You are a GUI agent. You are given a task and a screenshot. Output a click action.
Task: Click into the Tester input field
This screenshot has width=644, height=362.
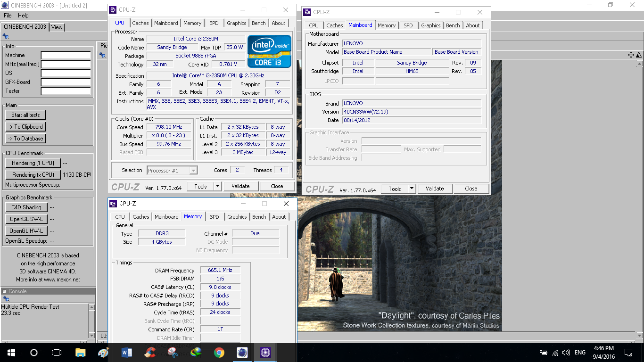coord(66,91)
